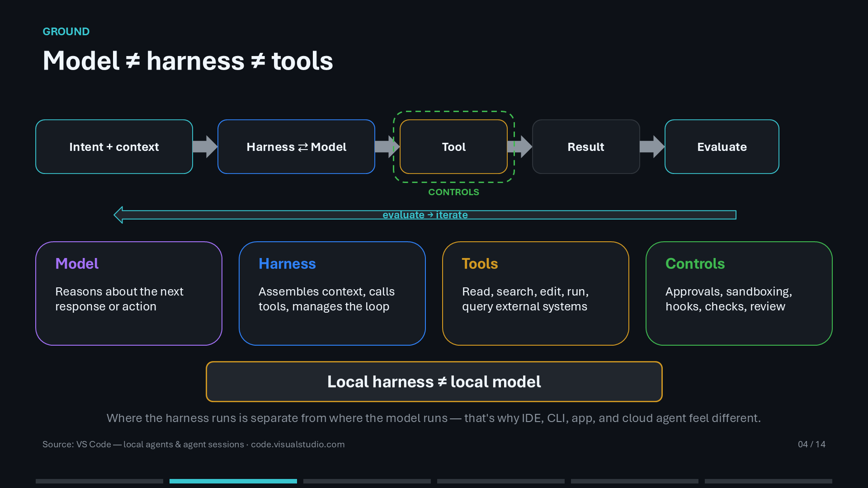The width and height of the screenshot is (868, 488).
Task: Select the first progress bar segment
Action: (99, 481)
